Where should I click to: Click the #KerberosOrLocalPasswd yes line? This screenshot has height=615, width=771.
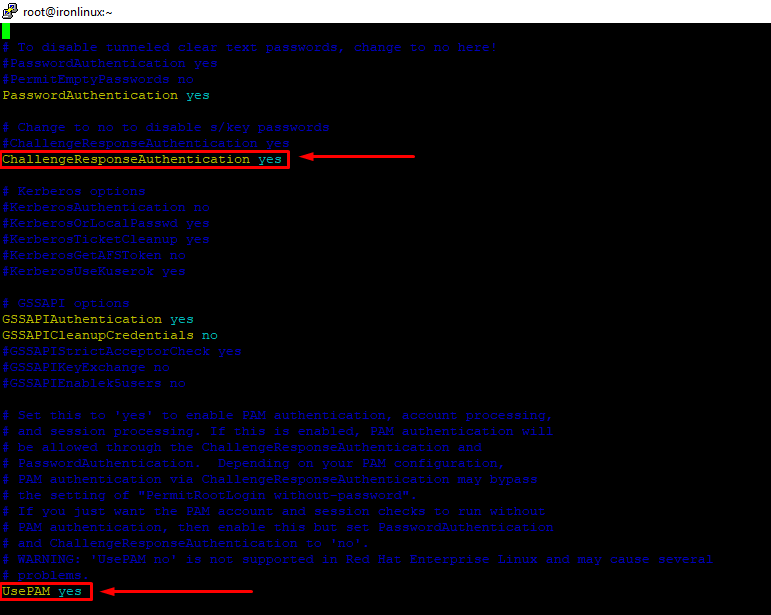pyautogui.click(x=106, y=223)
